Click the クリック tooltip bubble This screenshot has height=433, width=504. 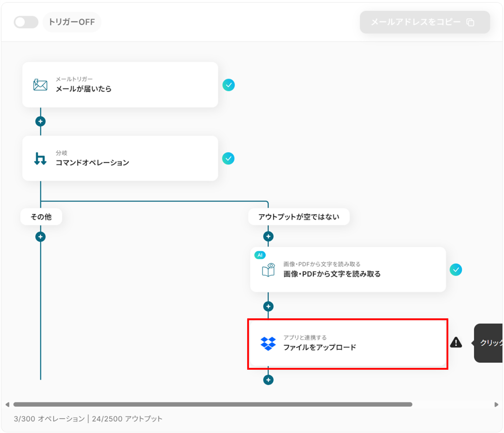(488, 343)
